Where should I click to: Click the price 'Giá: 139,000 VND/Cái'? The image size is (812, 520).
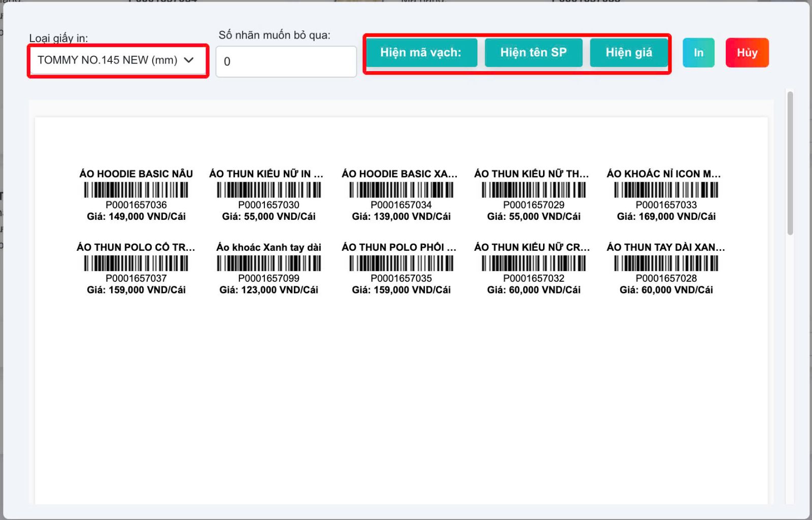click(401, 216)
